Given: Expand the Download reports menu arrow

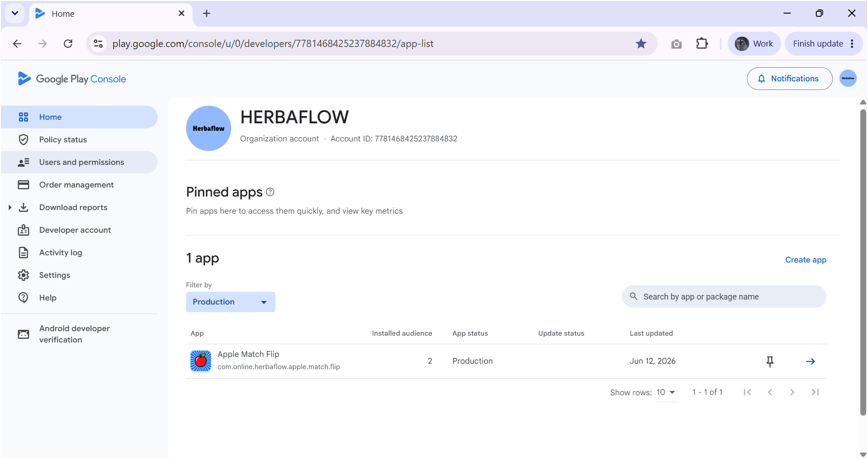Looking at the screenshot, I should point(10,207).
